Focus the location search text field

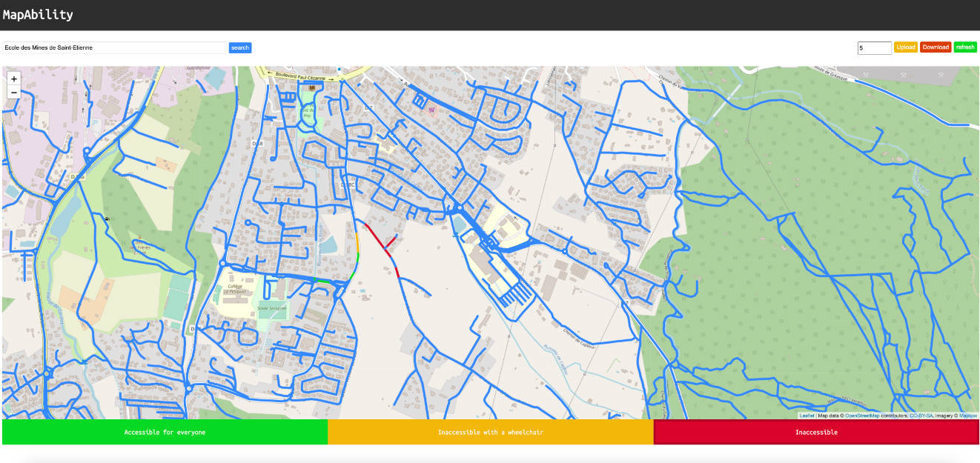(x=114, y=47)
